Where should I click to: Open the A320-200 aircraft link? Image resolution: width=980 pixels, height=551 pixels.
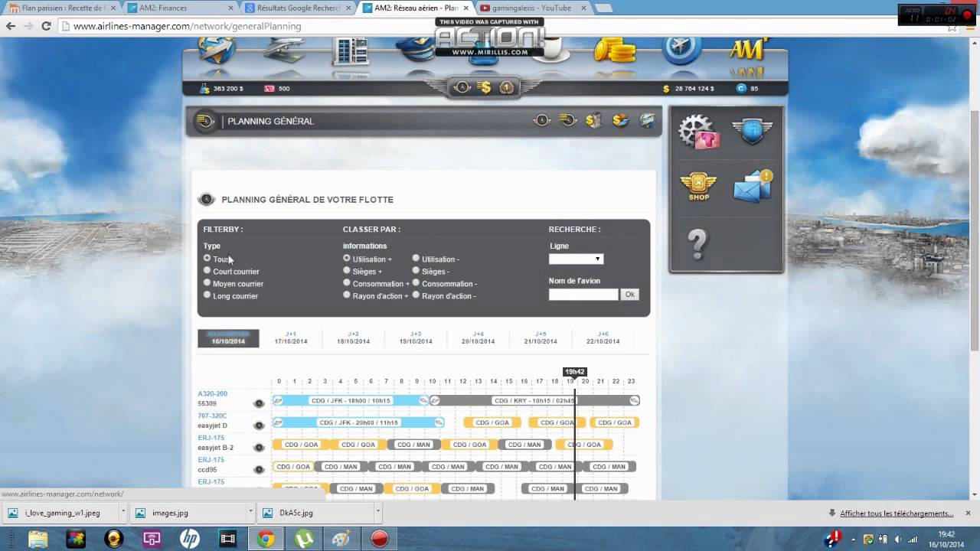[213, 393]
